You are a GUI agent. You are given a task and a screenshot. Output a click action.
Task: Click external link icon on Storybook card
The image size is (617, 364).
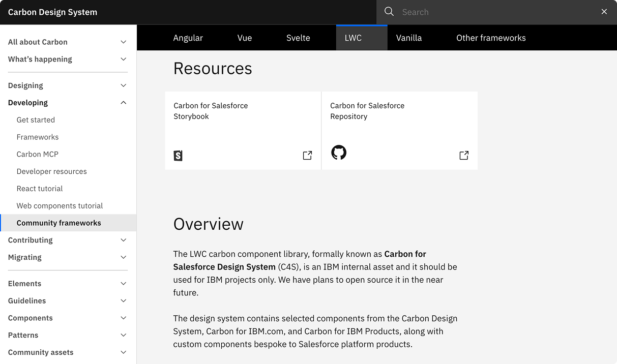[307, 156]
